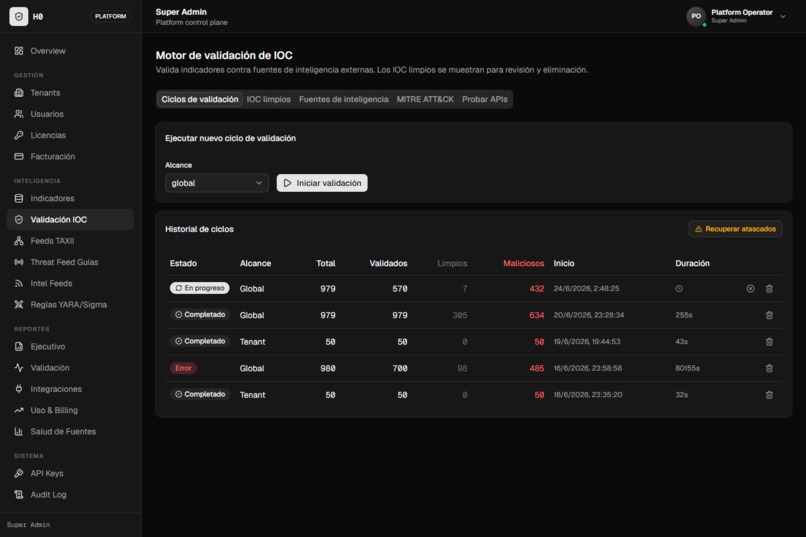Click the Recuperar atascados button

point(735,229)
